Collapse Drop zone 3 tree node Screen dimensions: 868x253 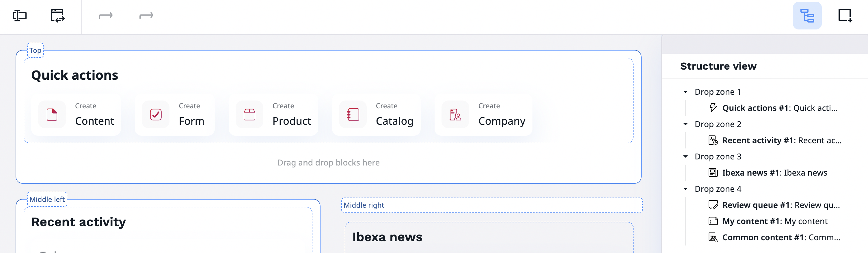tap(685, 157)
